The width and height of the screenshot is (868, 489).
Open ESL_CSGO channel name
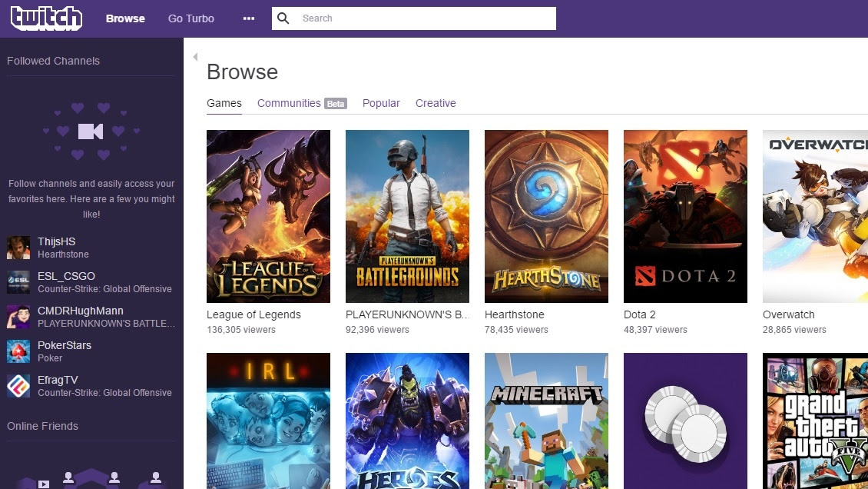[66, 276]
